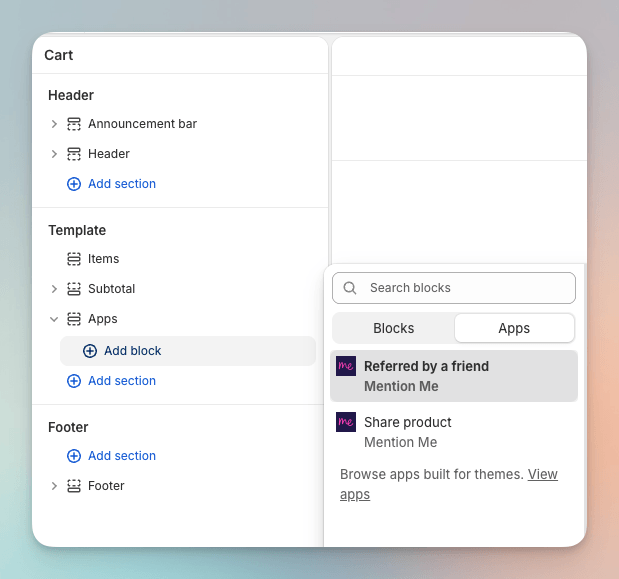
Task: Click plus icon of Template group's Add section
Action: coord(74,381)
